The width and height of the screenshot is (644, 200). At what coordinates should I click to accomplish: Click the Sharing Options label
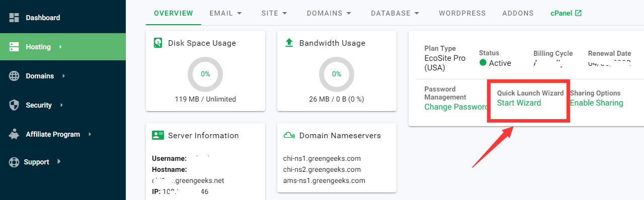595,93
